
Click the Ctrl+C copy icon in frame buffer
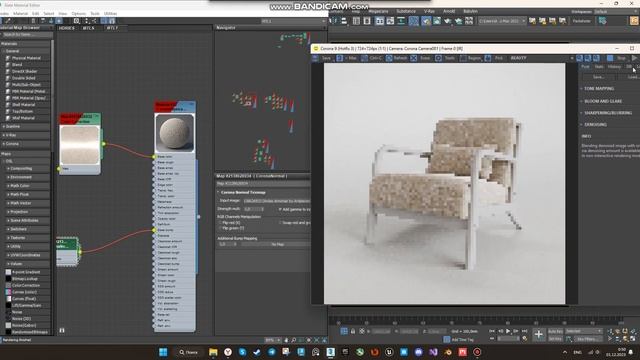(364, 58)
